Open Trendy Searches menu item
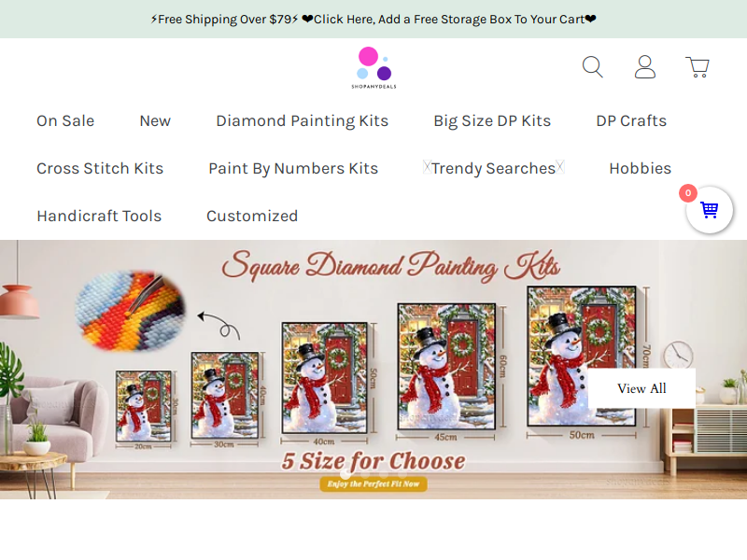 tap(494, 168)
